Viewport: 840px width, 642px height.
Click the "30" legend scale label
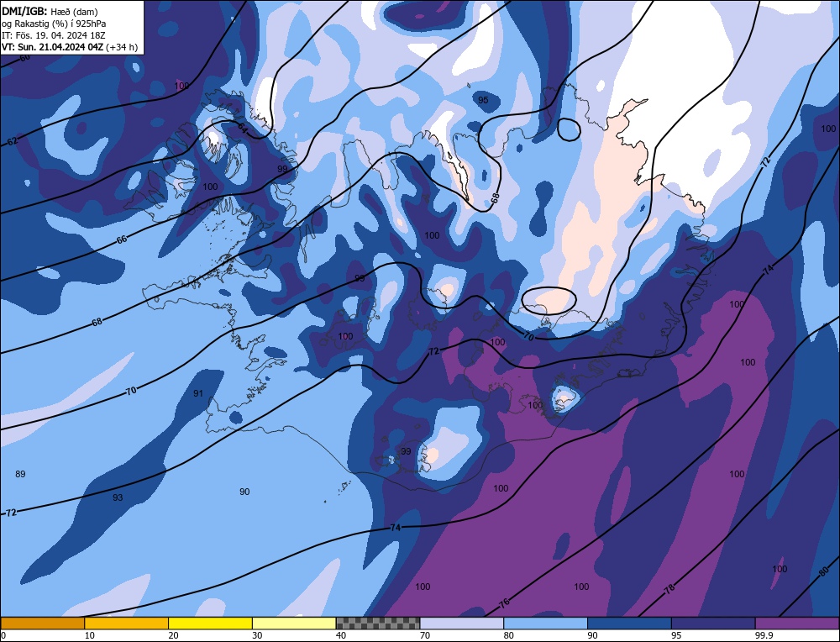pos(257,635)
